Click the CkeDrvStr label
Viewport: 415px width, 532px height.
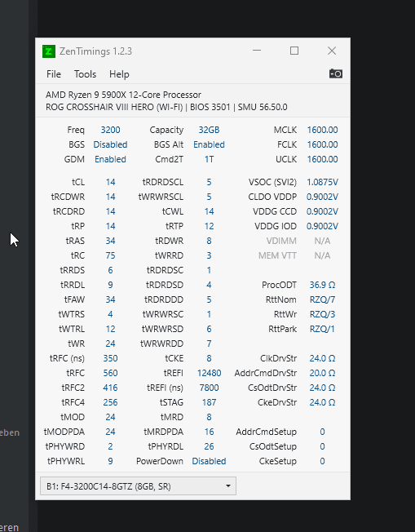(x=277, y=402)
